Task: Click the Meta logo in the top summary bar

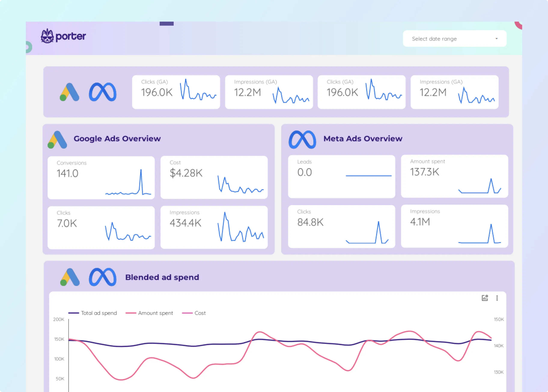Action: click(x=102, y=92)
